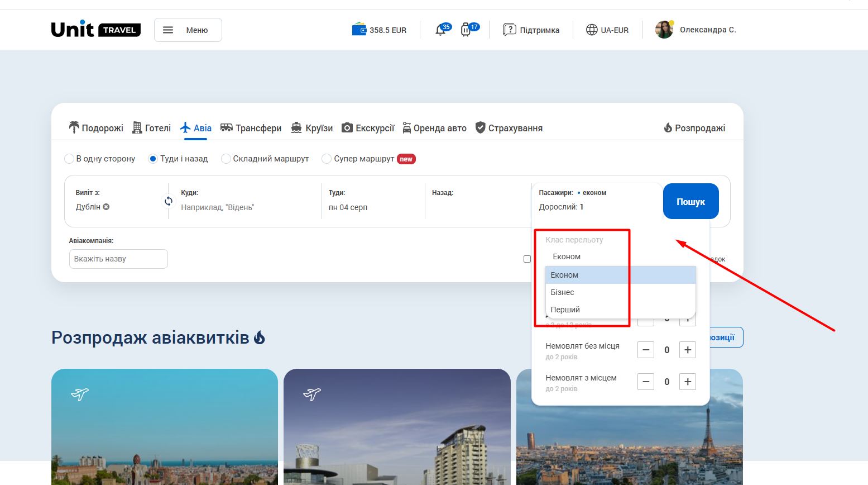Open luggage icon with badge 17

tap(469, 30)
